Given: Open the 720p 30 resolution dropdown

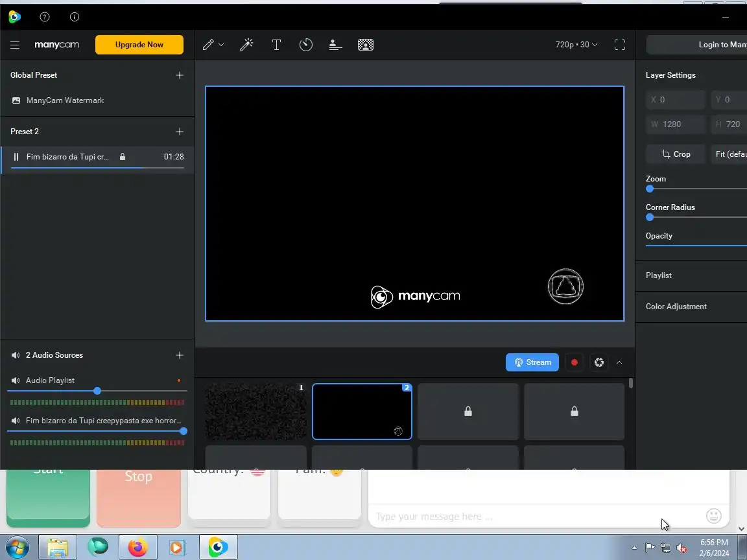Looking at the screenshot, I should [576, 44].
